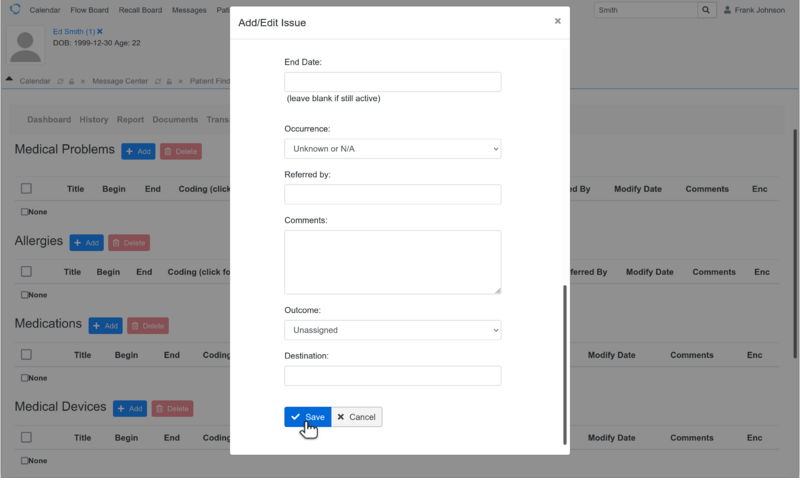Clear patient Ed Smith with X icon
Screen dimensions: 800x478
(x=100, y=32)
